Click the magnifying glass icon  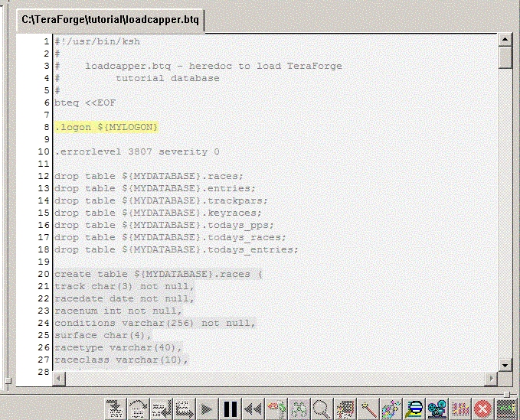click(322, 409)
